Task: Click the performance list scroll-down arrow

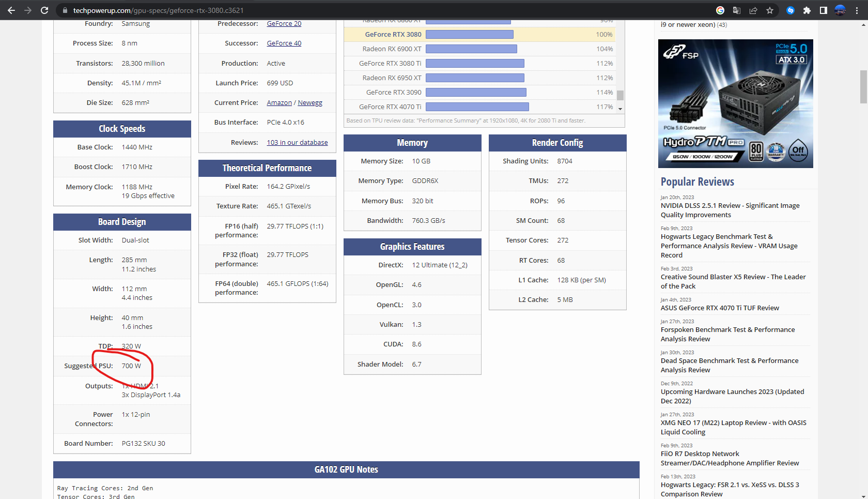Action: (x=620, y=109)
